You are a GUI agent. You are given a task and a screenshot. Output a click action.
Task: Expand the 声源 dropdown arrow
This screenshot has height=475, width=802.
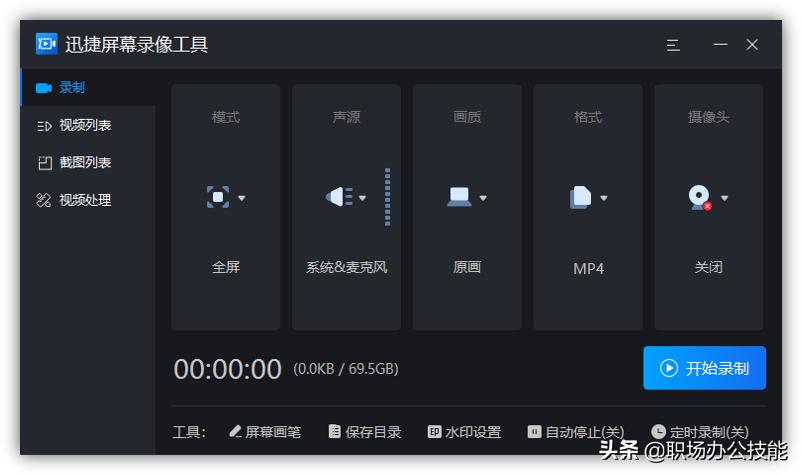click(362, 198)
